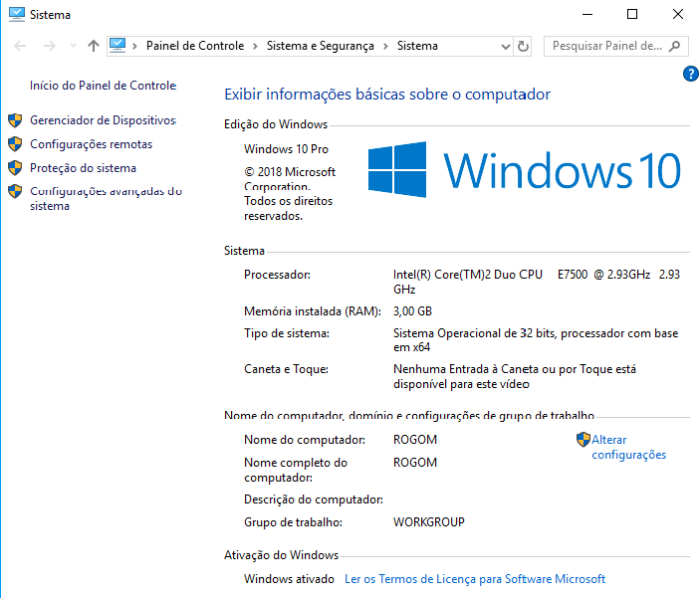Open Configurações remotas
Image resolution: width=700 pixels, height=598 pixels.
pyautogui.click(x=91, y=144)
